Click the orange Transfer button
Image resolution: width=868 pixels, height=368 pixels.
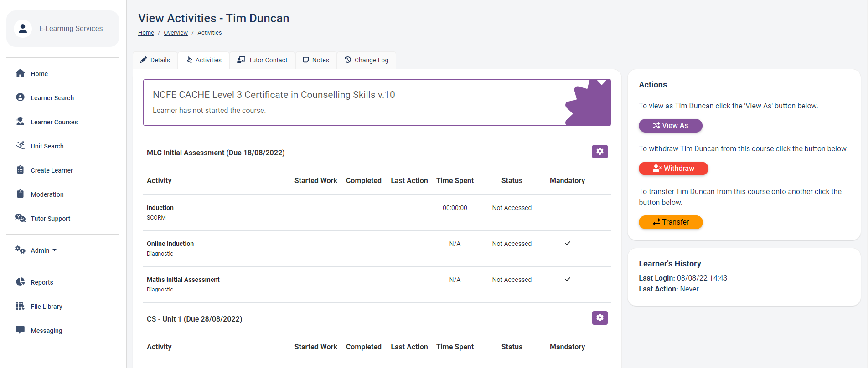click(670, 222)
